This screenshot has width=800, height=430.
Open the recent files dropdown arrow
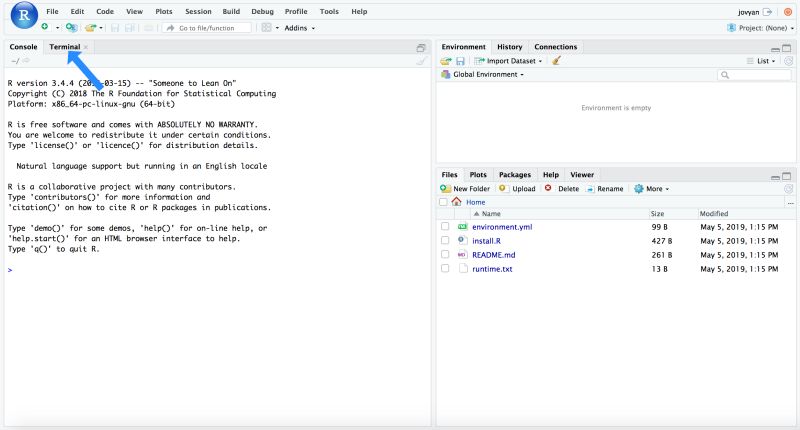(x=101, y=28)
